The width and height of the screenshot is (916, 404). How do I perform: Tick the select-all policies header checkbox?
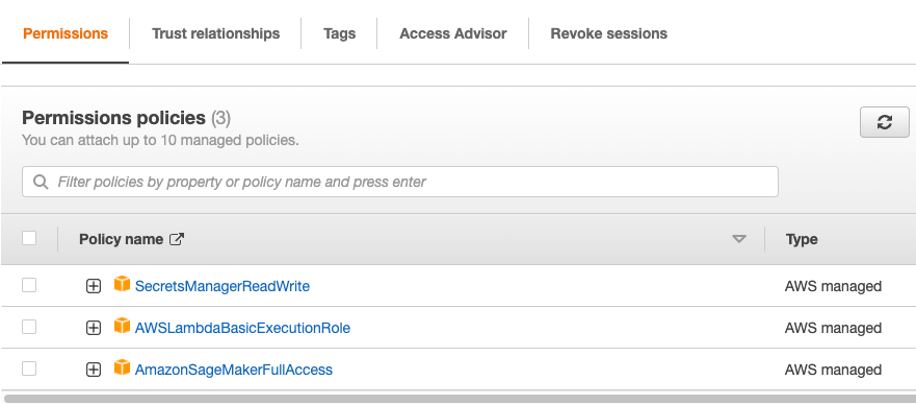click(x=29, y=238)
